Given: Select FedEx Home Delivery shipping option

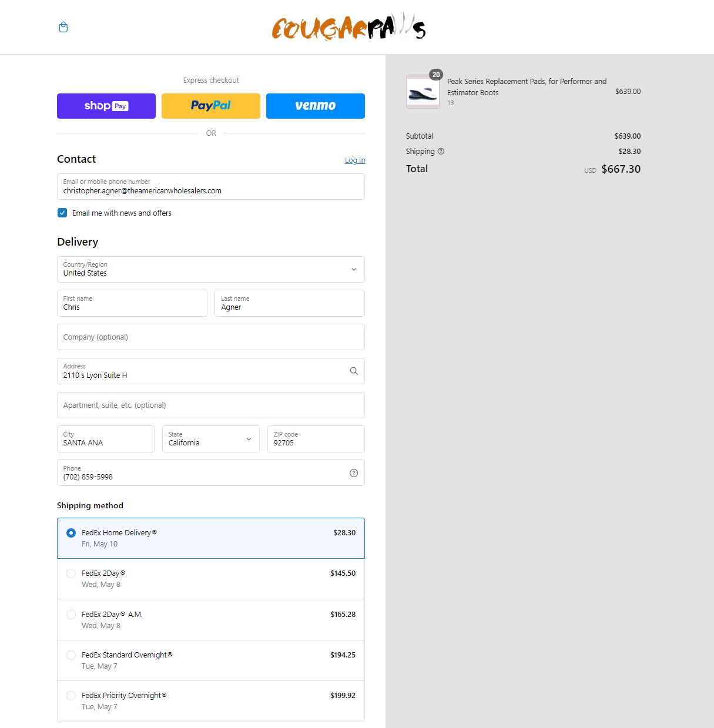Looking at the screenshot, I should [x=211, y=538].
